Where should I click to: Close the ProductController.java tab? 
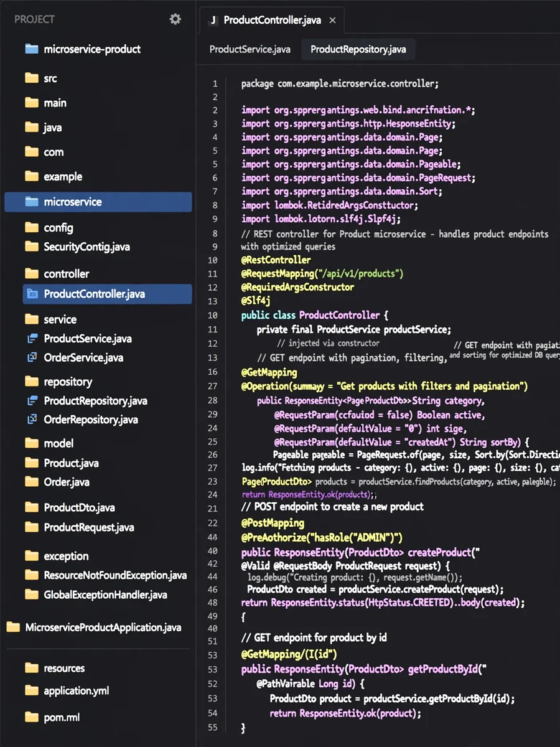[332, 21]
